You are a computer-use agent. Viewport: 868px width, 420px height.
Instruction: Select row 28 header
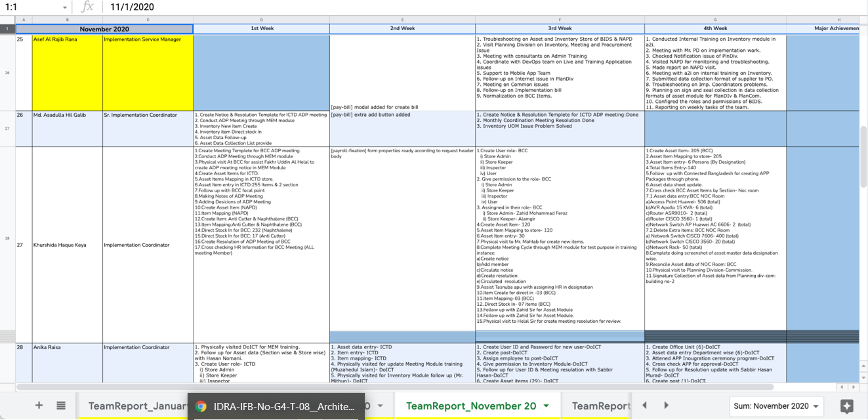pos(7,239)
